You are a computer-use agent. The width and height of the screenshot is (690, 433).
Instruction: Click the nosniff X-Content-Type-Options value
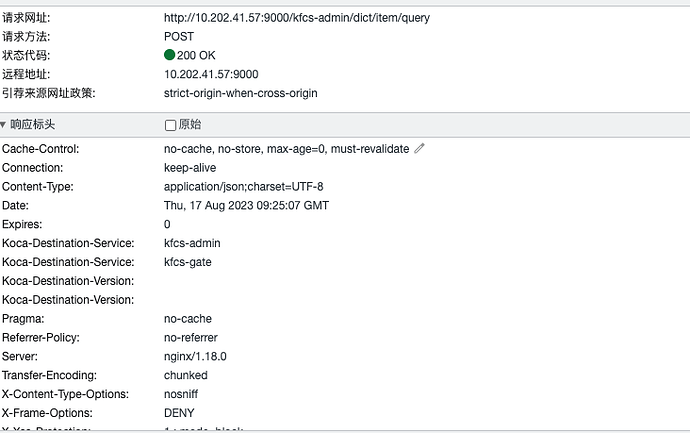tap(184, 394)
